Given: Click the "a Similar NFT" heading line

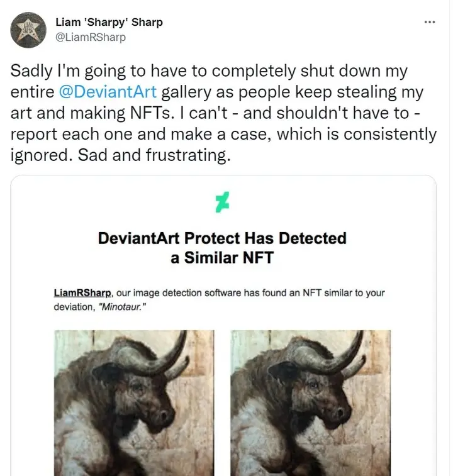Looking at the screenshot, I should (223, 258).
